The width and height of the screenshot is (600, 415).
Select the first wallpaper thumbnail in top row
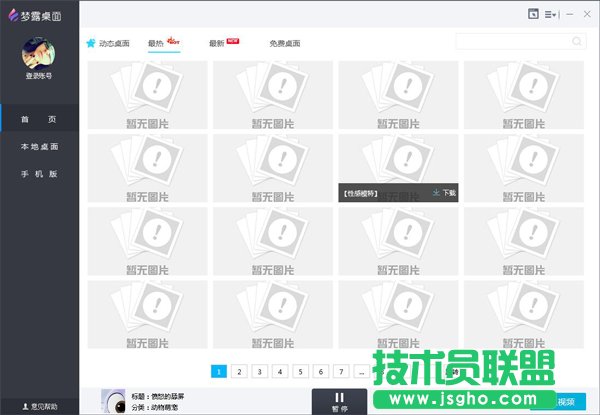coord(148,95)
